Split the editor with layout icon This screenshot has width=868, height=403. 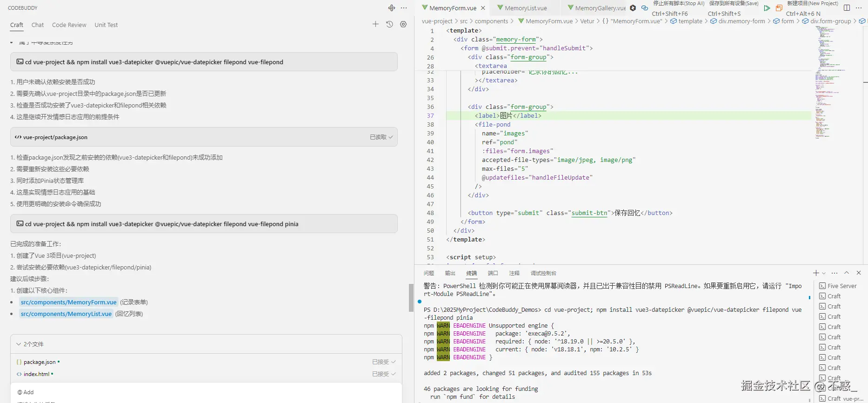coord(847,8)
